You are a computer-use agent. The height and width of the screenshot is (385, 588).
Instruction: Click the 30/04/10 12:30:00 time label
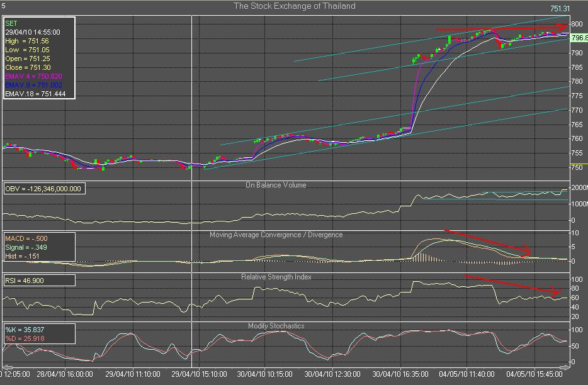pos(332,374)
